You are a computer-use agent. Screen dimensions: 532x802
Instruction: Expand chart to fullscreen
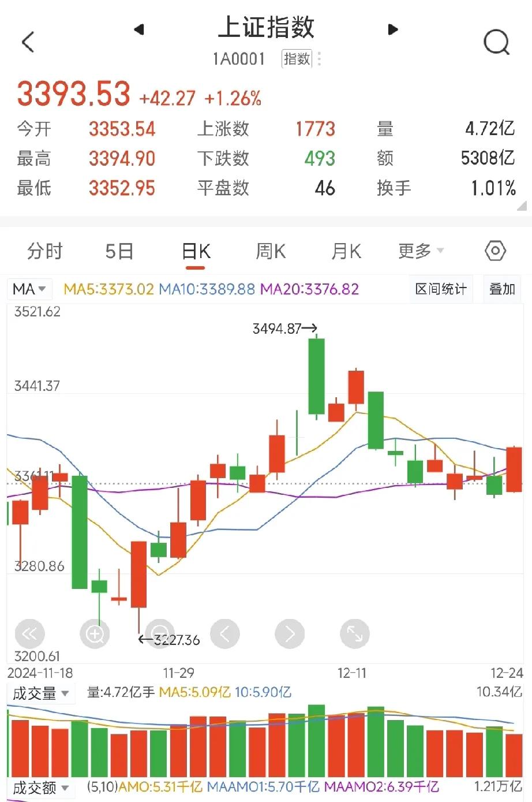coord(355,634)
